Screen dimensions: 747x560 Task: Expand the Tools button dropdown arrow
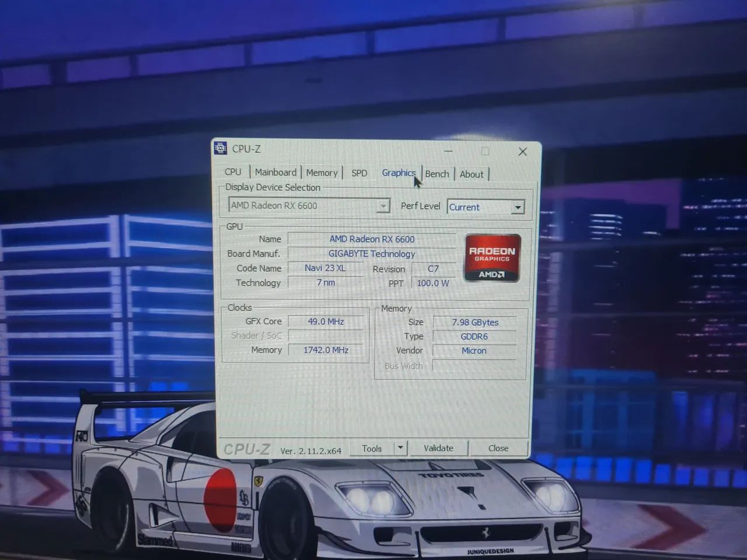click(400, 449)
